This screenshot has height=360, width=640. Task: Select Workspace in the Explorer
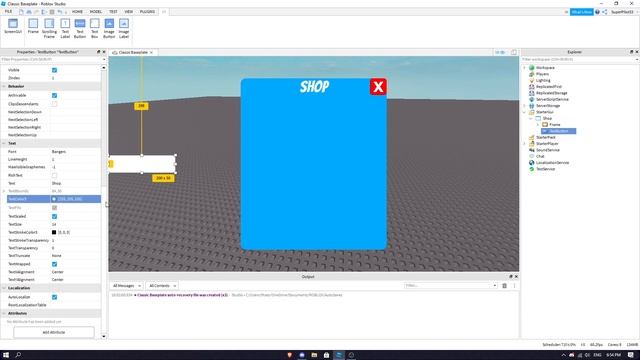click(x=545, y=67)
